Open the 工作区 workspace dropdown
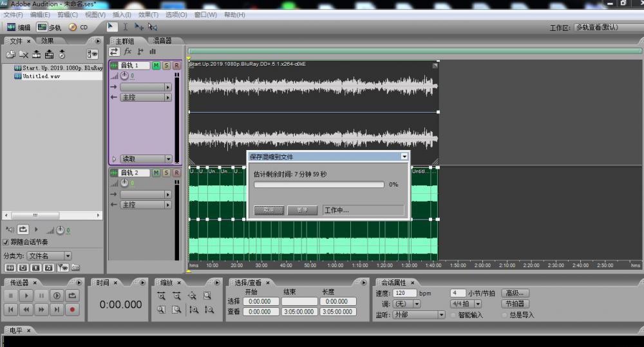 point(609,28)
